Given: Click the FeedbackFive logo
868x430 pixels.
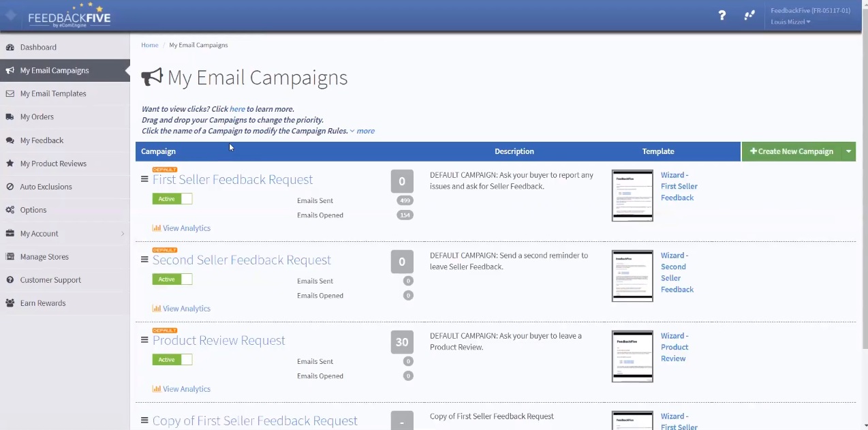Looking at the screenshot, I should [69, 16].
